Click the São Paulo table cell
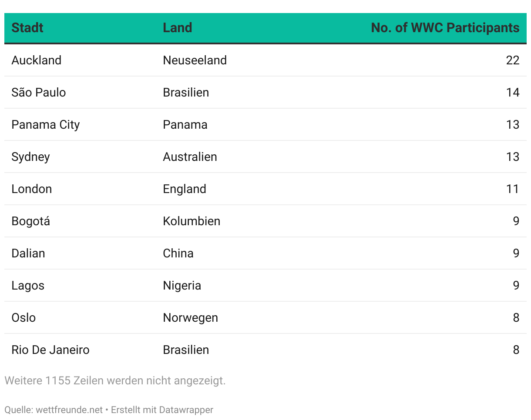Viewport: 531px width, 420px height. click(39, 92)
